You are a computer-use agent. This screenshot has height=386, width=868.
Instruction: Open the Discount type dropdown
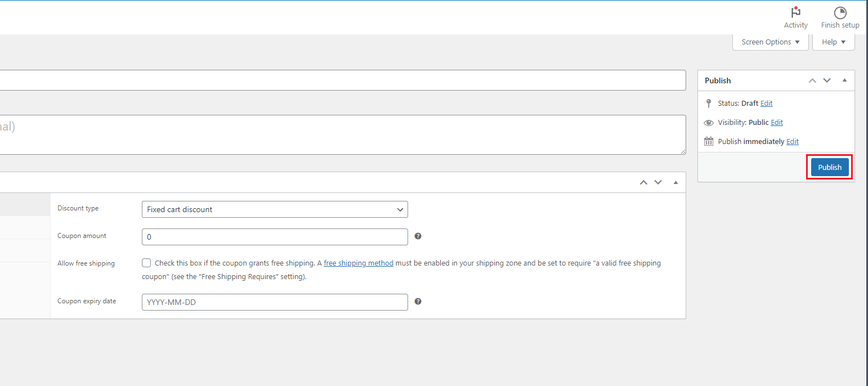pyautogui.click(x=275, y=209)
